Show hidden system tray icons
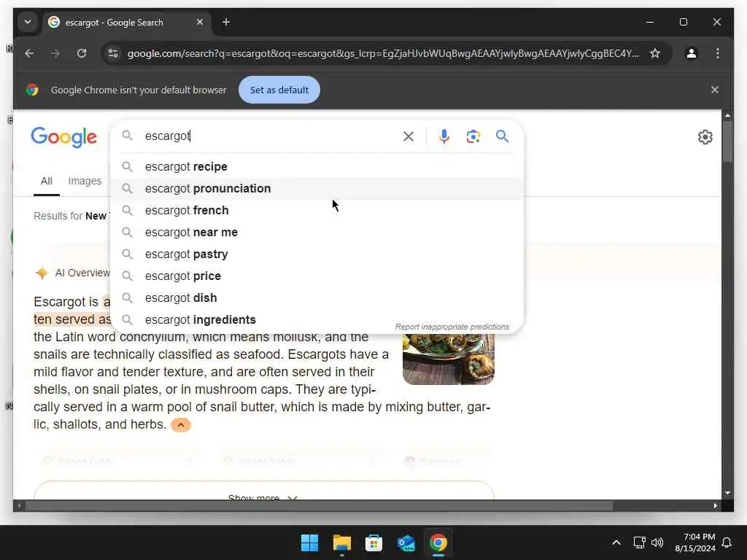This screenshot has height=560, width=747. 616,542
